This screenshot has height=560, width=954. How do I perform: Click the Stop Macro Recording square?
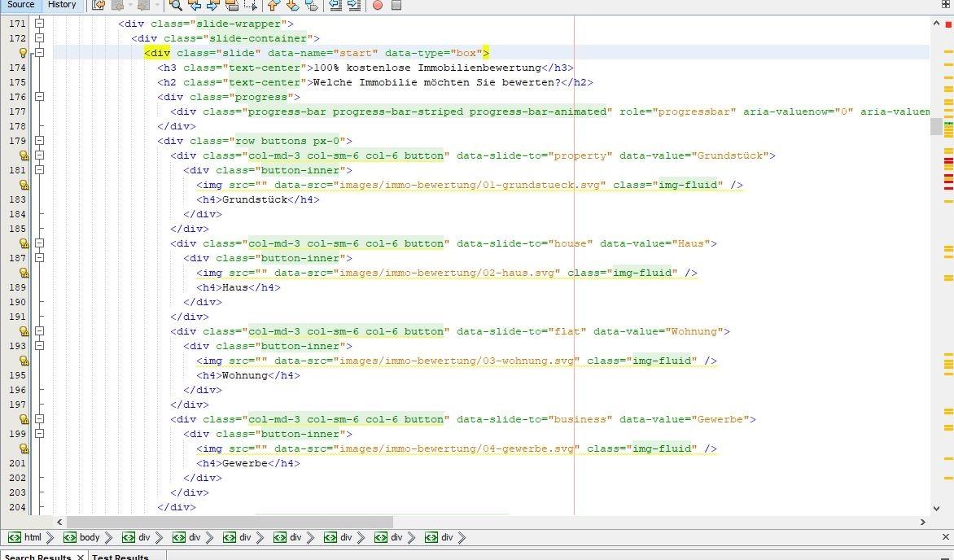pyautogui.click(x=396, y=6)
